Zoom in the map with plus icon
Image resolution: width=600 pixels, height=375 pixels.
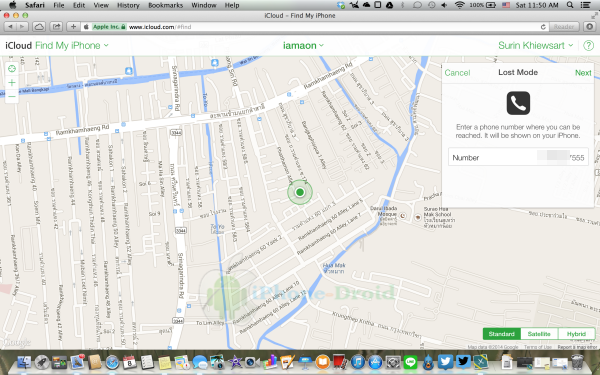12,83
